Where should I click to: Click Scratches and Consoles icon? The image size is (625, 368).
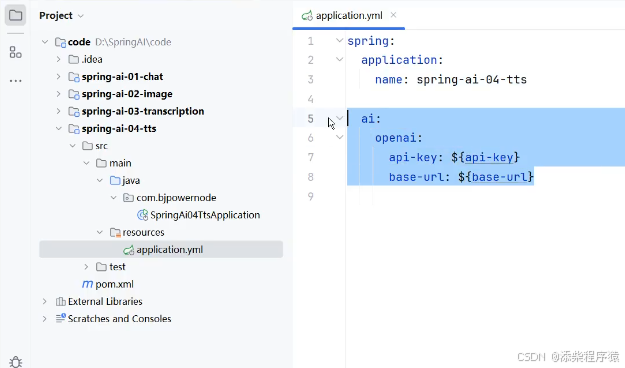pyautogui.click(x=61, y=318)
